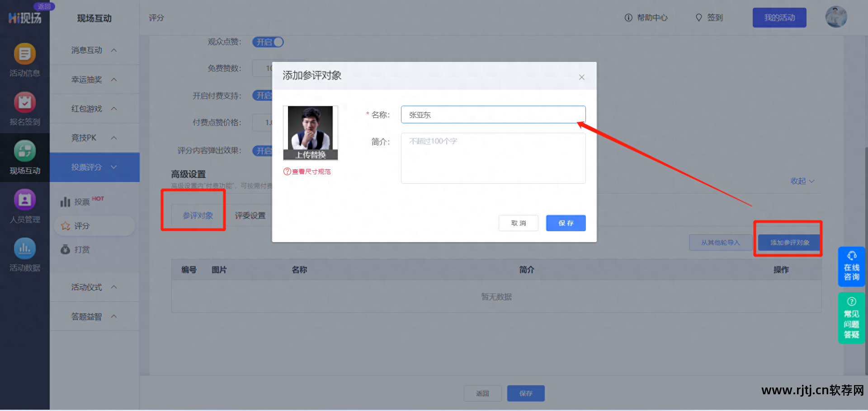868x411 pixels.
Task: Click the 现场互动 sidebar icon
Action: 25,157
